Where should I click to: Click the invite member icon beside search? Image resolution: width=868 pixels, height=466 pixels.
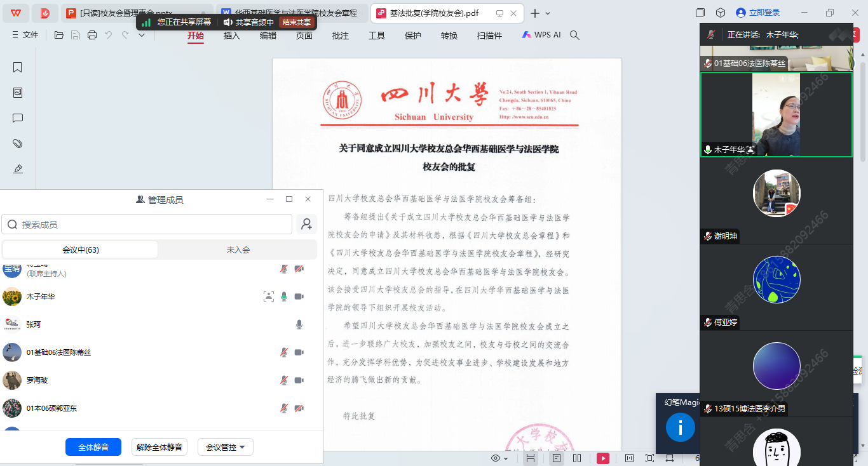307,224
